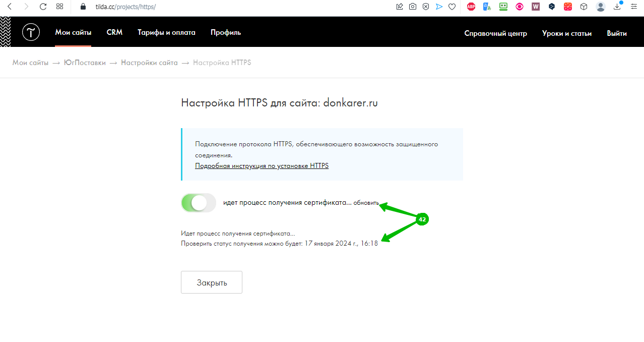Click the Мои сайты breadcrumb
The image size is (644, 342).
coord(31,63)
